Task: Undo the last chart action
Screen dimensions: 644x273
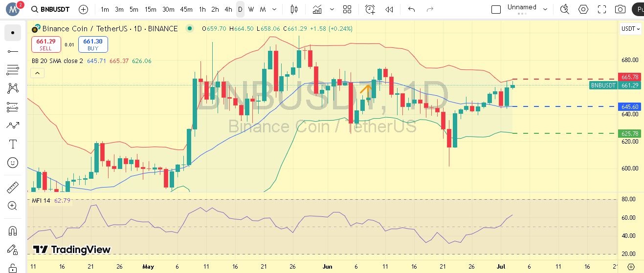Action: [412, 9]
